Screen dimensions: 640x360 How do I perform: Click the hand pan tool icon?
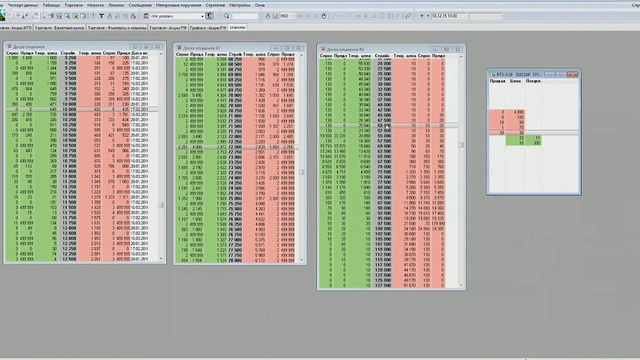click(x=324, y=16)
